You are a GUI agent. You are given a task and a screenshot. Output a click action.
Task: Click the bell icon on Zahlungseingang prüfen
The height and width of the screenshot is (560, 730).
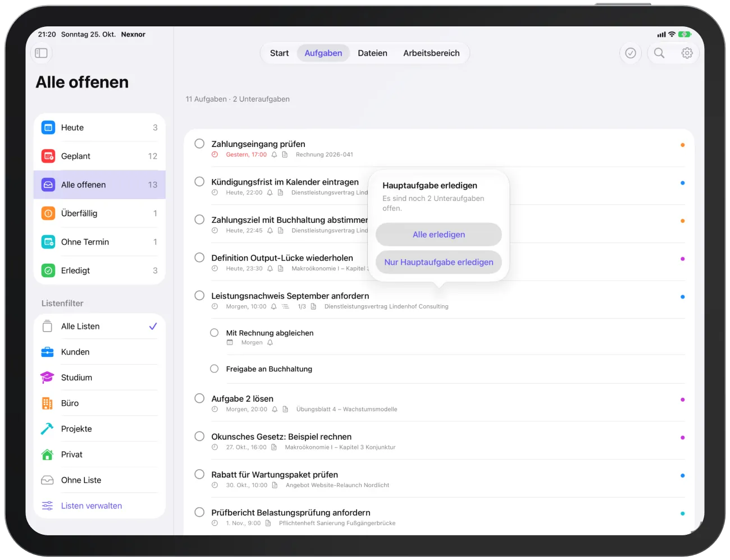coord(274,155)
